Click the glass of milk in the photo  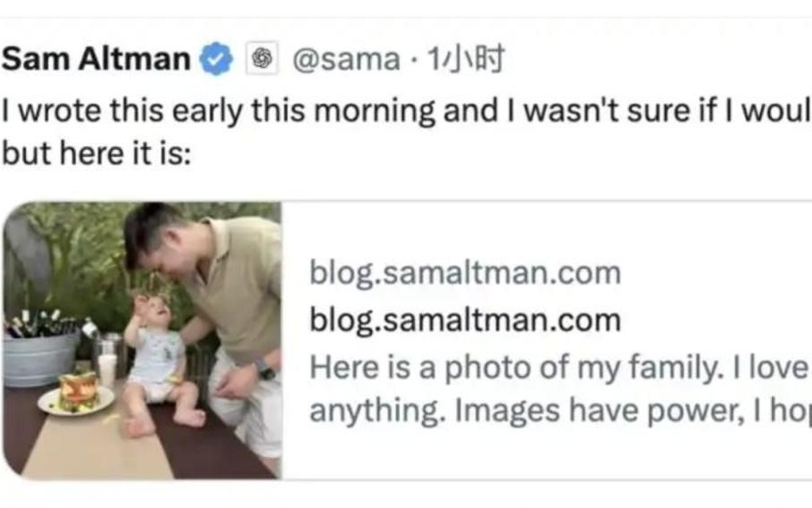(x=108, y=367)
